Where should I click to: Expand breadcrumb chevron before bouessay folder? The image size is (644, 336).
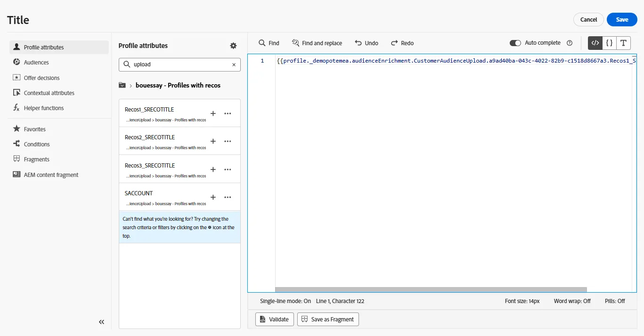(130, 86)
